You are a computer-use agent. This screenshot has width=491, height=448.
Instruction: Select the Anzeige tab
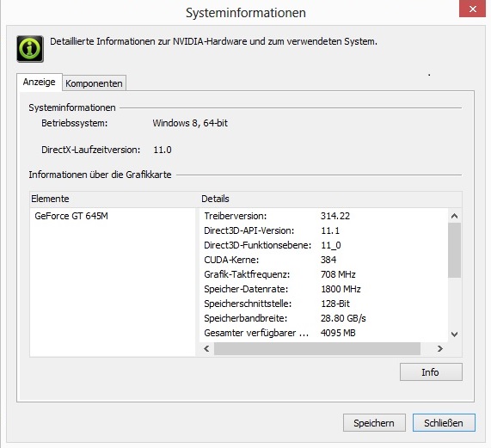click(40, 82)
